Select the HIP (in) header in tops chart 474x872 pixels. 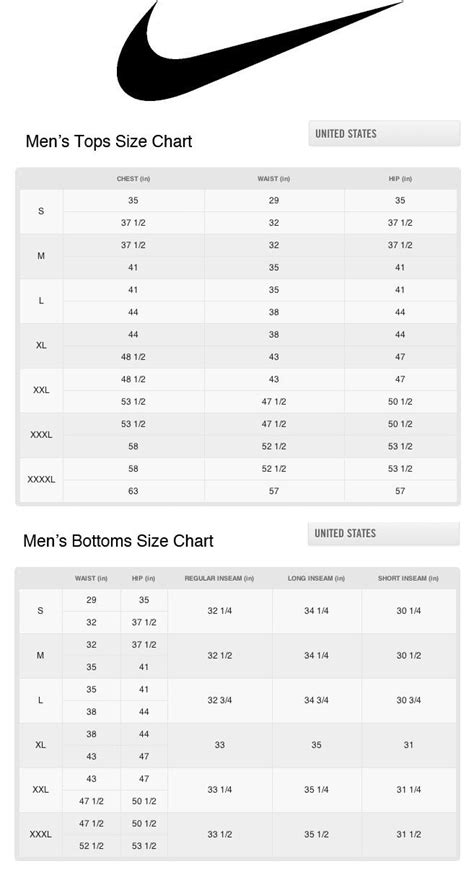[400, 179]
